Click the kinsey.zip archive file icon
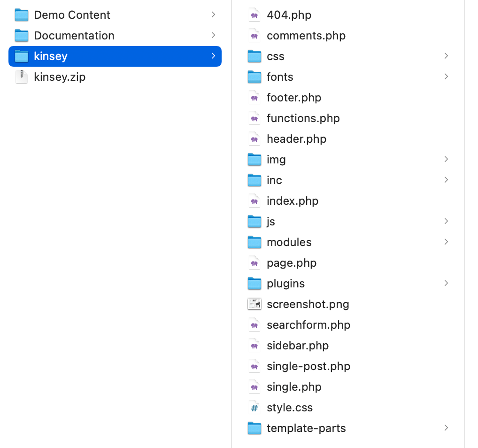Image resolution: width=478 pixels, height=448 pixels. tap(22, 77)
